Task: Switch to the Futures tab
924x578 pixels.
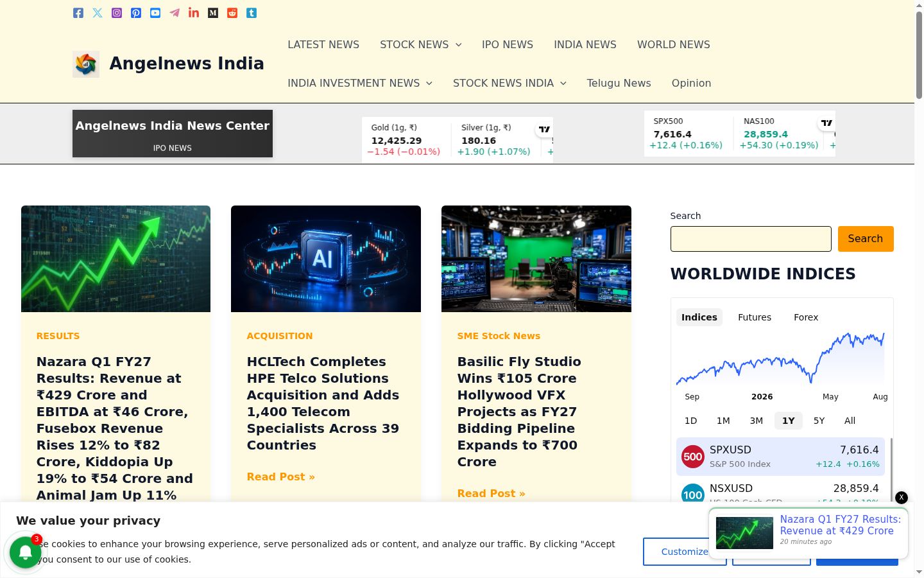Action: [x=755, y=317]
